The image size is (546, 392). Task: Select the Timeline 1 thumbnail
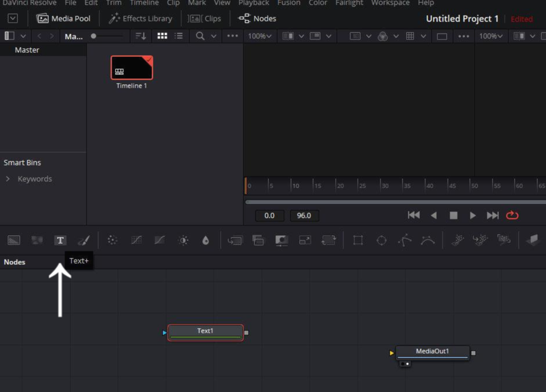pyautogui.click(x=132, y=67)
